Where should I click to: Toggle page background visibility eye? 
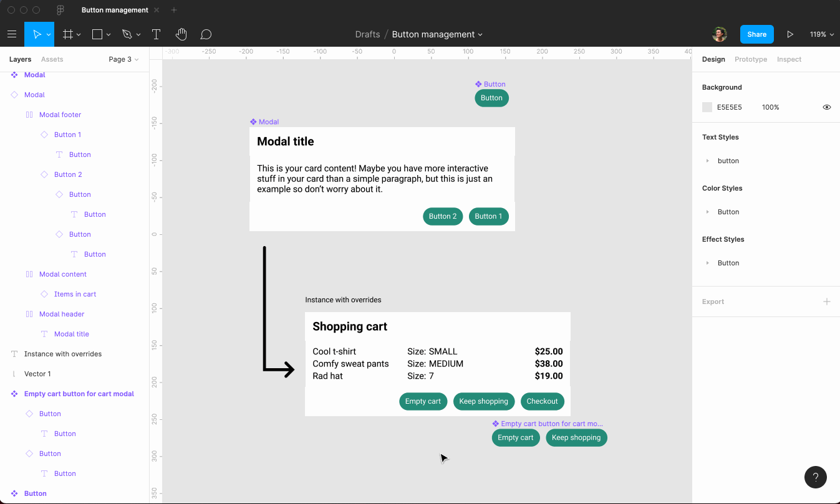click(827, 107)
